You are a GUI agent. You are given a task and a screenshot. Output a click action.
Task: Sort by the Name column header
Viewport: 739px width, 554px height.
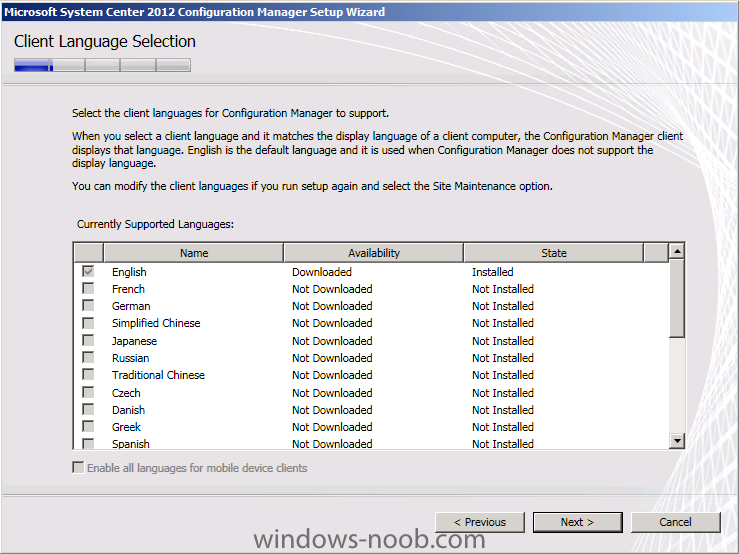[x=194, y=253]
